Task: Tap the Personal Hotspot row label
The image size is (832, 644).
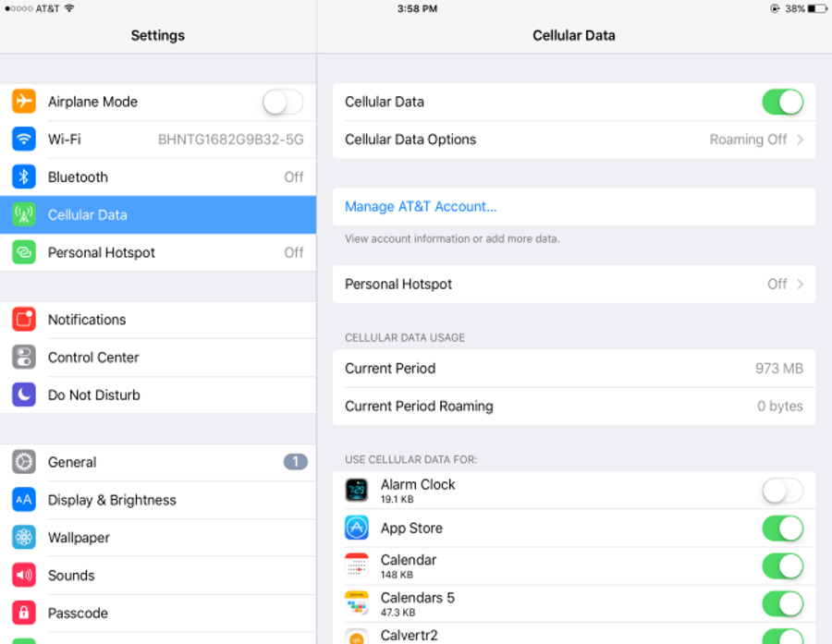Action: (398, 284)
